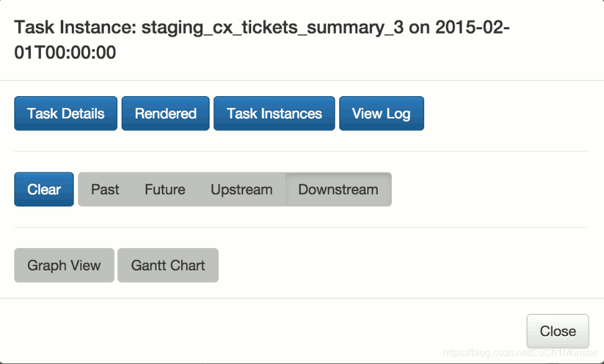Include past runs when clearing
Viewport: 604px width, 364px height.
pos(105,189)
